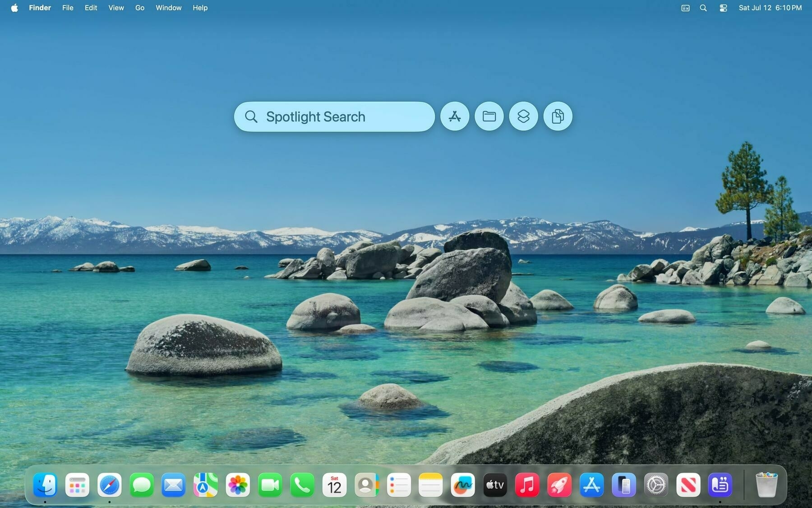This screenshot has width=812, height=508.
Task: Launch iPhone Mirroring from the Dock
Action: (x=624, y=485)
